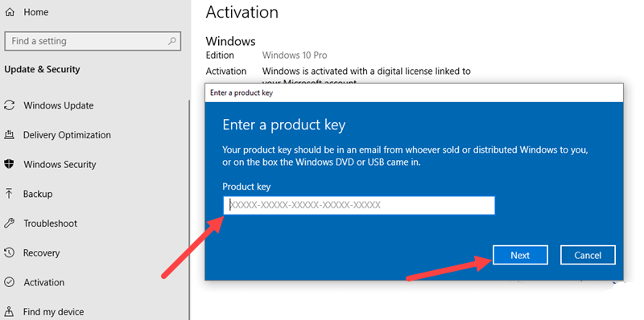Click the Home house icon

9,12
